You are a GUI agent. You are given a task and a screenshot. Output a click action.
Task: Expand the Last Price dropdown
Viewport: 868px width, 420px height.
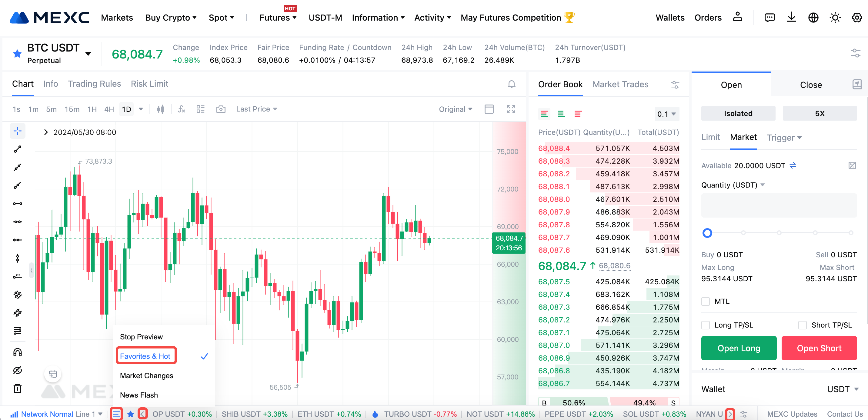point(256,109)
